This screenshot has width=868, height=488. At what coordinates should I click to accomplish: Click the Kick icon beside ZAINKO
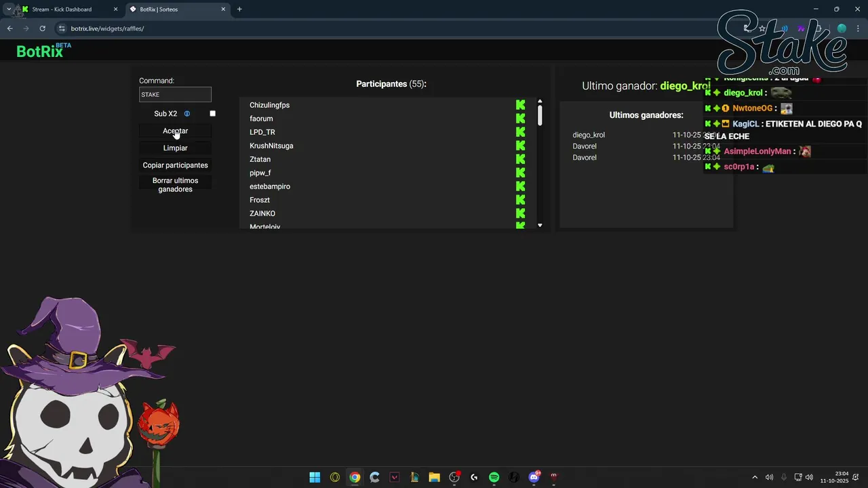coord(520,213)
